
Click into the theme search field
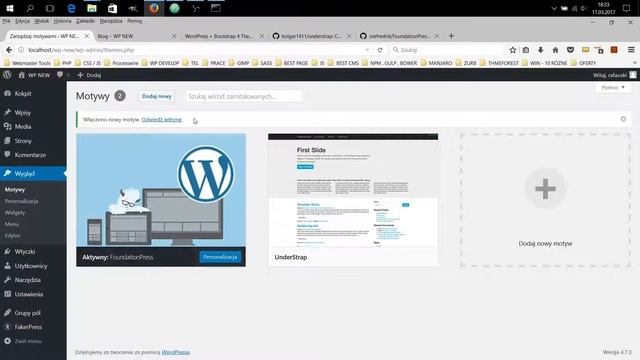pyautogui.click(x=244, y=96)
